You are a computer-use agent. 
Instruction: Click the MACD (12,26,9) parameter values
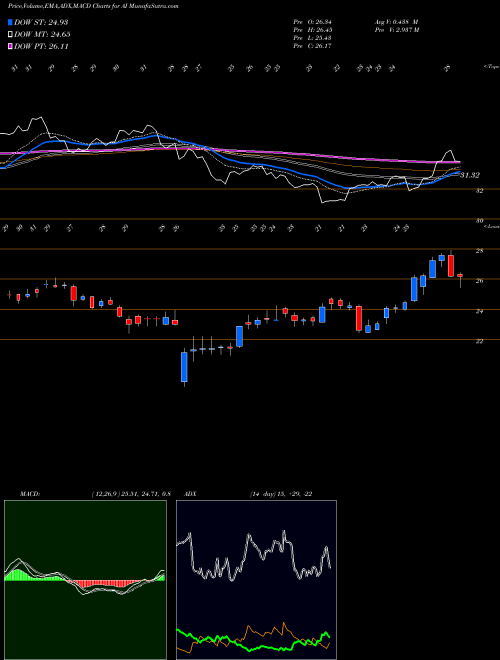[130, 494]
